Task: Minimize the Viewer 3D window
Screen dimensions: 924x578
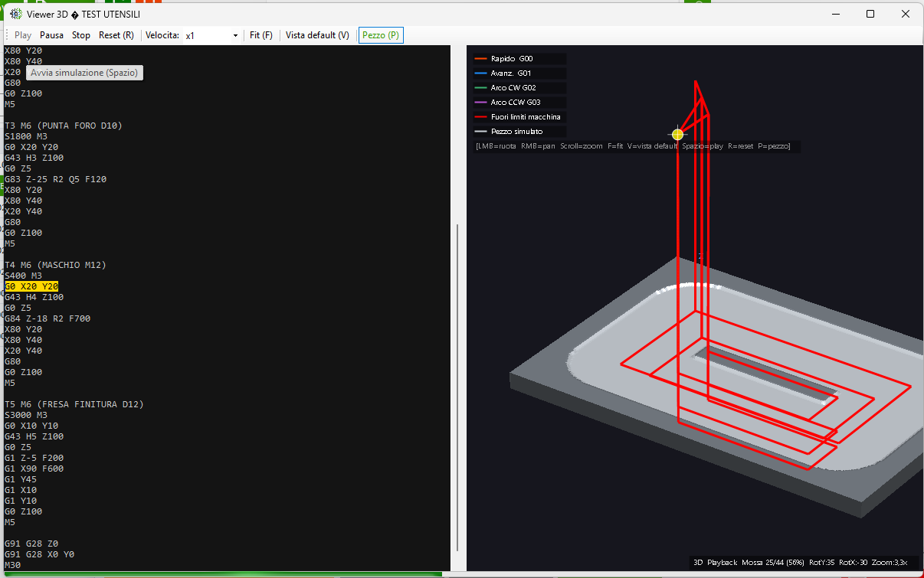Action: pyautogui.click(x=835, y=14)
